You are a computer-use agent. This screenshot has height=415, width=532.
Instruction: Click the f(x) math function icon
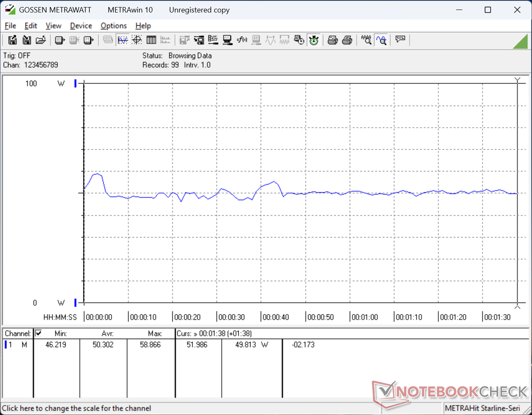pyautogui.click(x=242, y=40)
